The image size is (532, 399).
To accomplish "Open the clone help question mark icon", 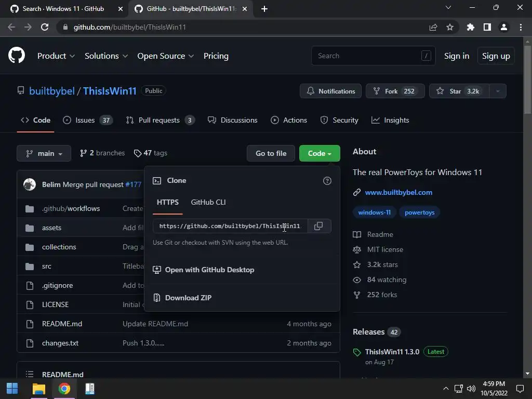I will point(327,181).
